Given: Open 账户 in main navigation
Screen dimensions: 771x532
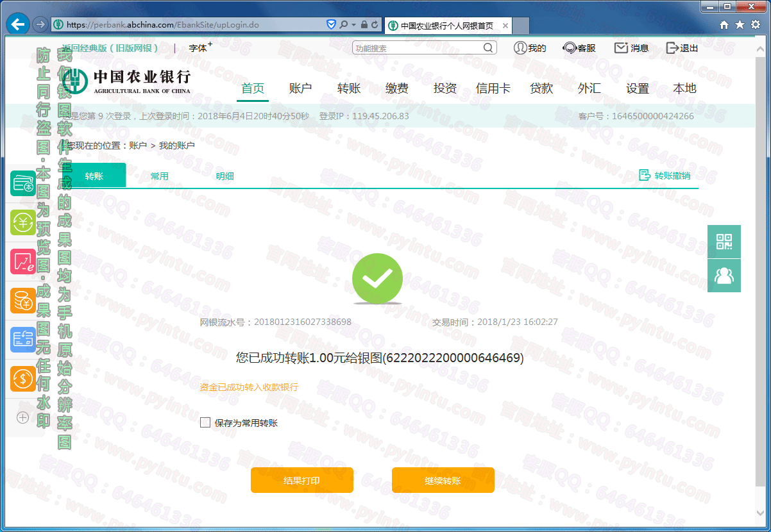Looking at the screenshot, I should point(301,89).
